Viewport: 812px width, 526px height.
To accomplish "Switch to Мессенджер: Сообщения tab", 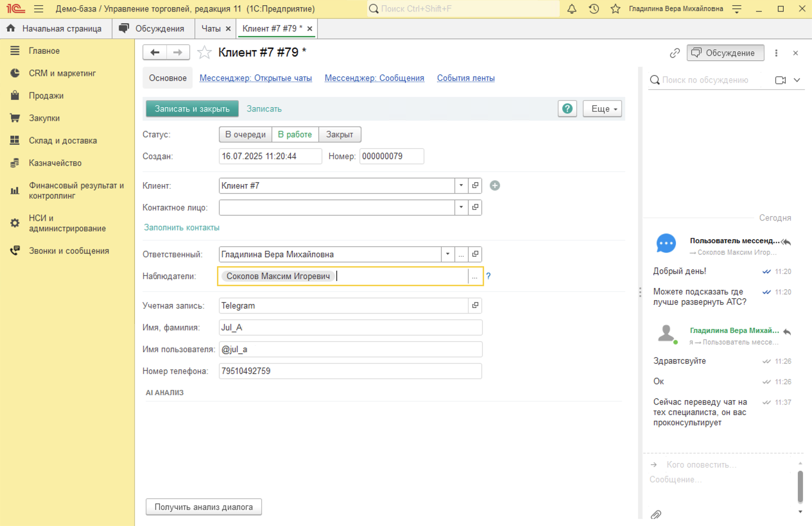I will click(374, 78).
